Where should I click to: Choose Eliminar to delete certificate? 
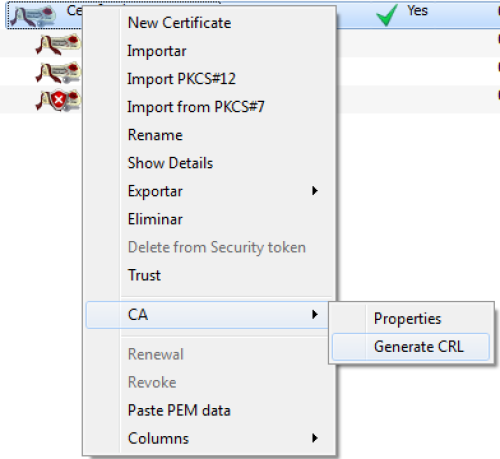155,219
